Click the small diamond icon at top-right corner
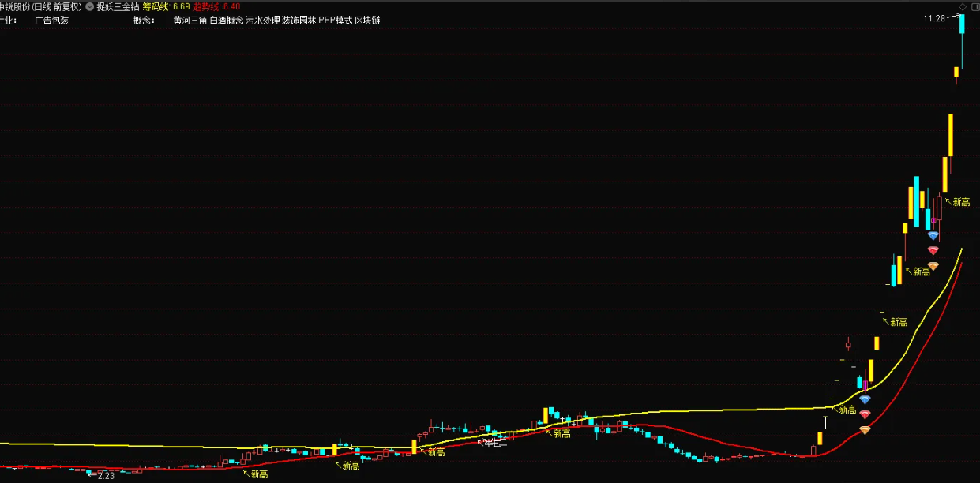The image size is (980, 483). [x=963, y=6]
